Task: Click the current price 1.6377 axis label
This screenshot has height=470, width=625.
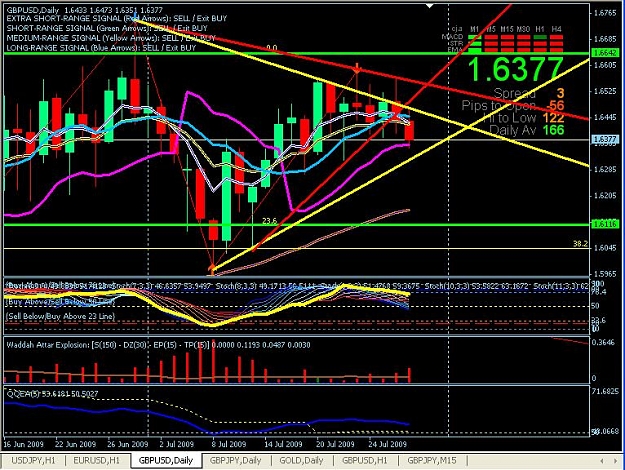Action: pyautogui.click(x=605, y=139)
